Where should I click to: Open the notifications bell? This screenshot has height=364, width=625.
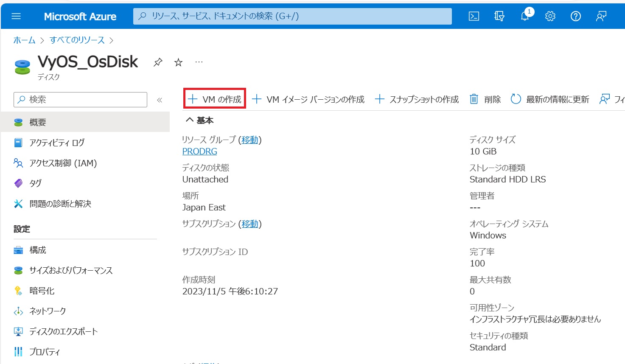coord(525,16)
